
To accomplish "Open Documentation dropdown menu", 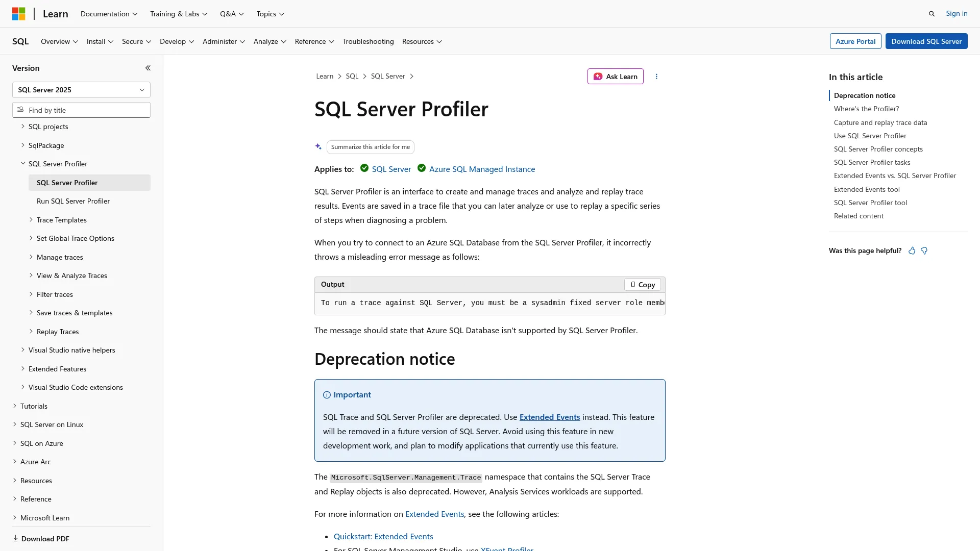I will pos(109,14).
